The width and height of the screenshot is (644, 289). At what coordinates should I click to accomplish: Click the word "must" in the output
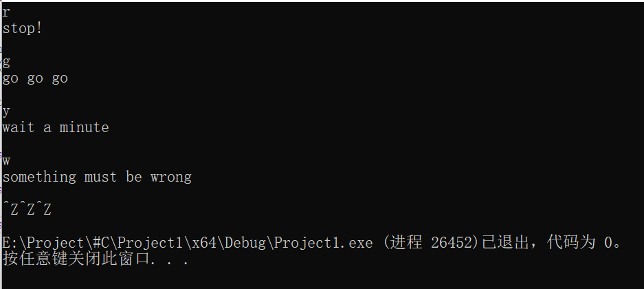(x=100, y=177)
